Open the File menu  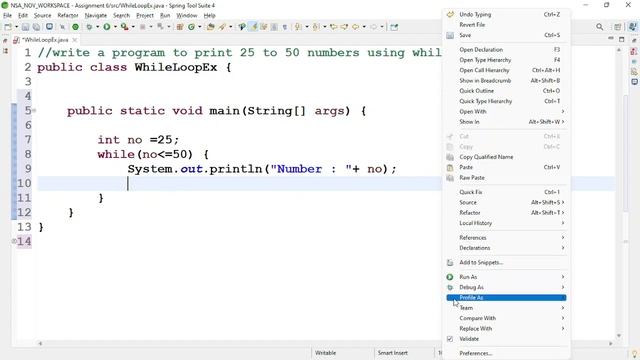7,16
